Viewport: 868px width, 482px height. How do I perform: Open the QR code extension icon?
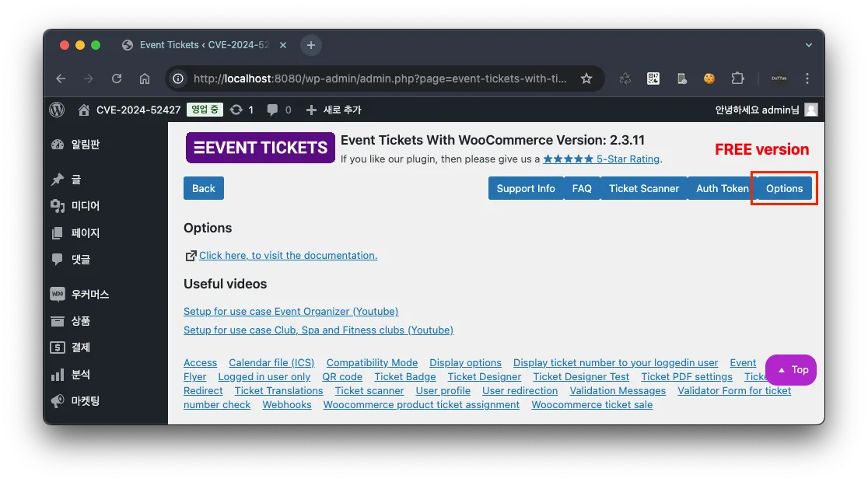[653, 79]
